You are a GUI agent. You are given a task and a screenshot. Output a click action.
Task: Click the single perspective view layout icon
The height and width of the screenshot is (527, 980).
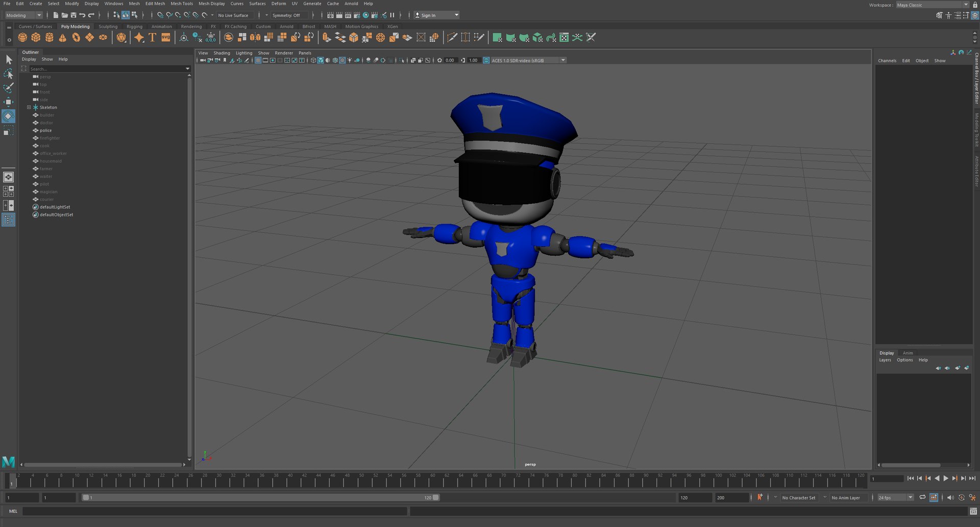click(x=9, y=177)
